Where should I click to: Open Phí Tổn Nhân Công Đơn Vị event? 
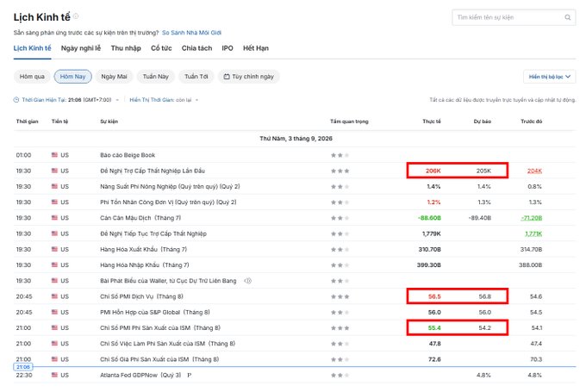tap(168, 202)
